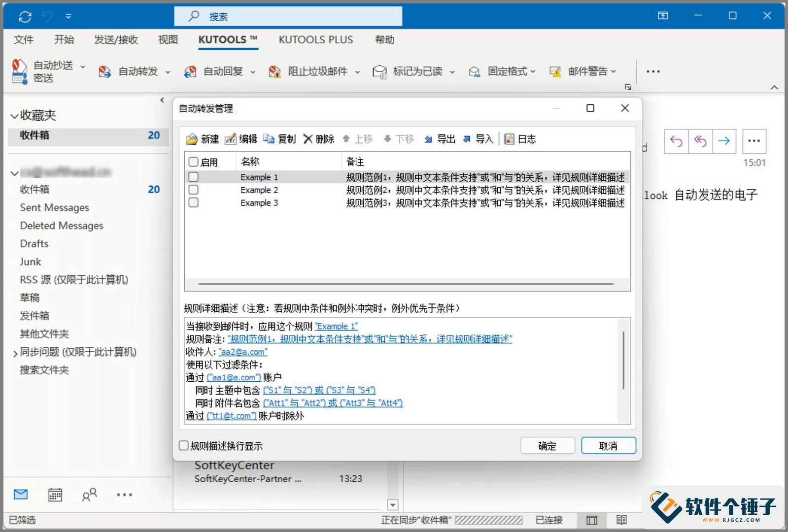Viewport: 788px width, 532px height.
Task: Click the reading view icon in status bar
Action: coord(621,520)
